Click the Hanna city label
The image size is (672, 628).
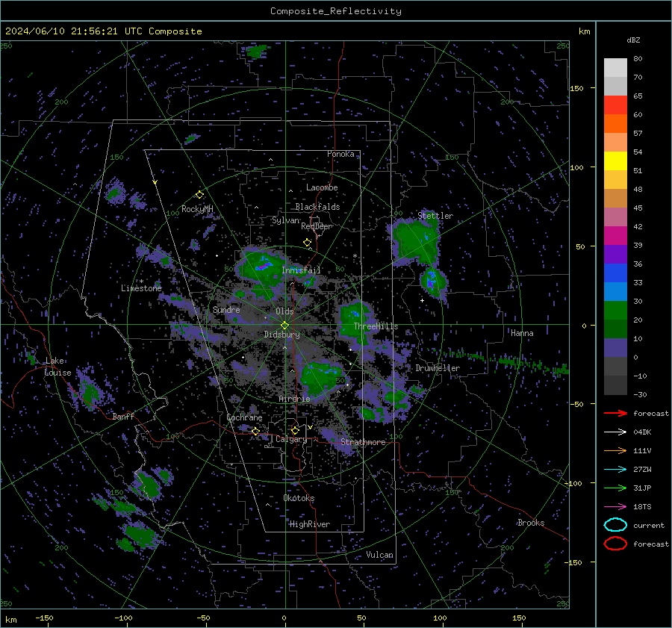coord(522,333)
